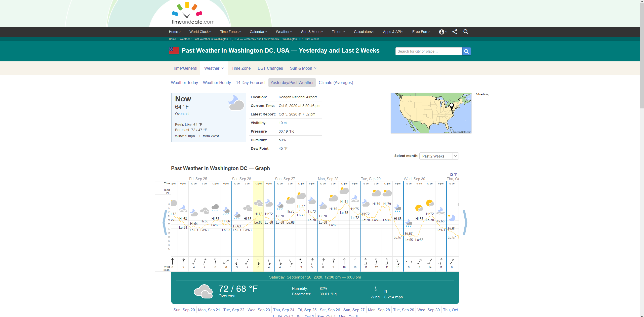Open the Weather Today subtab
The width and height of the screenshot is (644, 317).
(x=184, y=83)
